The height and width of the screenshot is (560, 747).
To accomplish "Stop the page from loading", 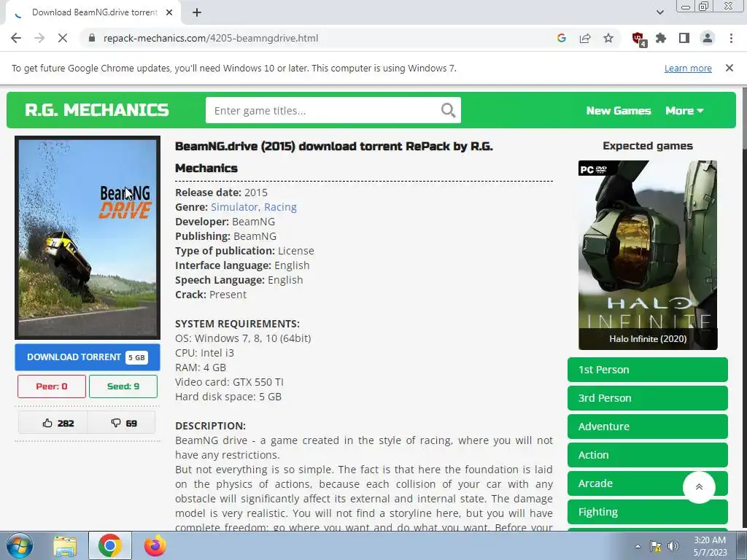I will (63, 38).
